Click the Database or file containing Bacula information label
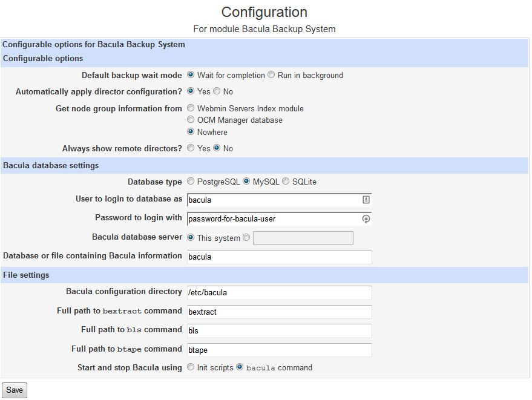The height and width of the screenshot is (400, 532). click(93, 255)
